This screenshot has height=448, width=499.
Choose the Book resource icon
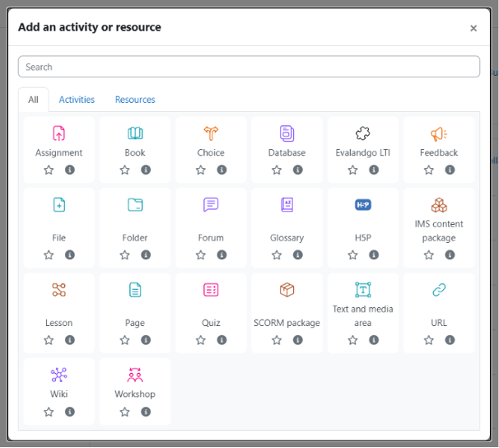pyautogui.click(x=135, y=133)
